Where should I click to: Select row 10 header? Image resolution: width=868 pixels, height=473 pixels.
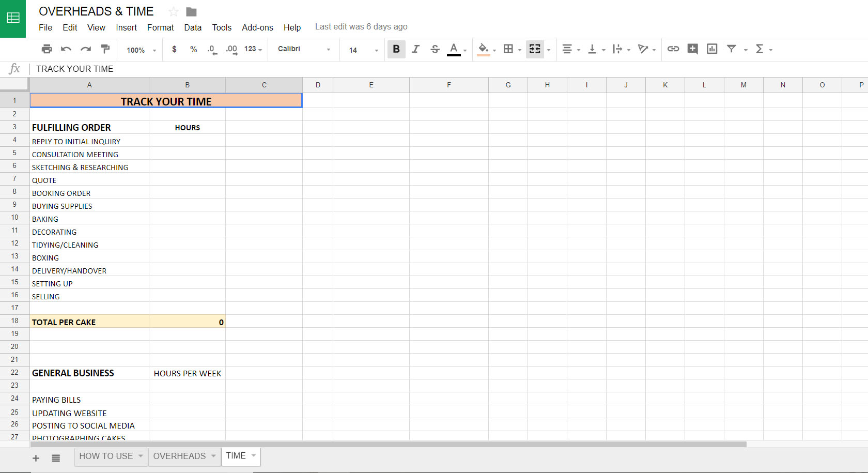(x=14, y=218)
